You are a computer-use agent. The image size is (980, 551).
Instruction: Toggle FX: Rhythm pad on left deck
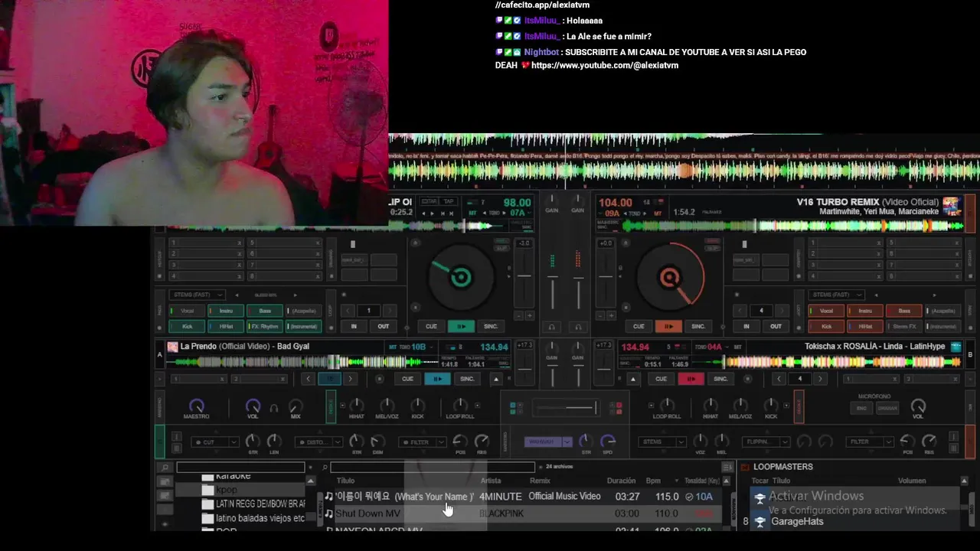click(265, 326)
